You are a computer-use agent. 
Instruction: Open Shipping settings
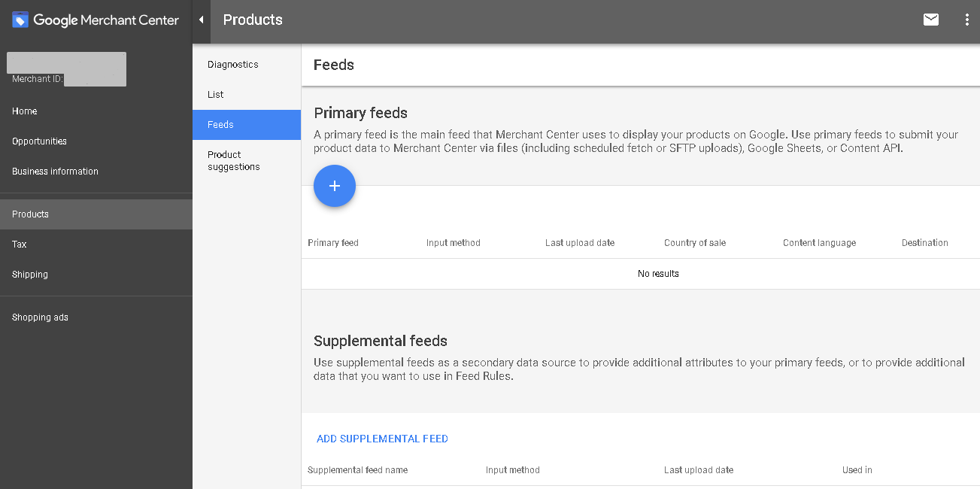[30, 275]
